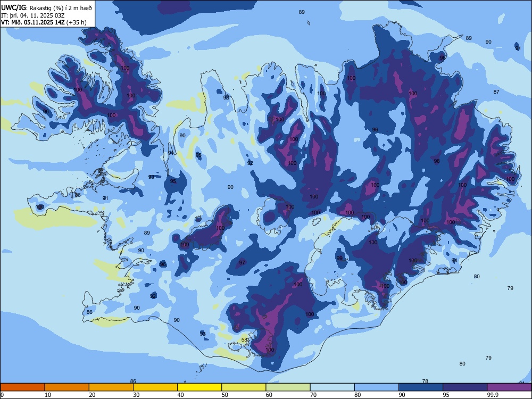Click the '87' humidity value on the map
Image resolution: width=532 pixels, height=399 pixels.
(496, 92)
